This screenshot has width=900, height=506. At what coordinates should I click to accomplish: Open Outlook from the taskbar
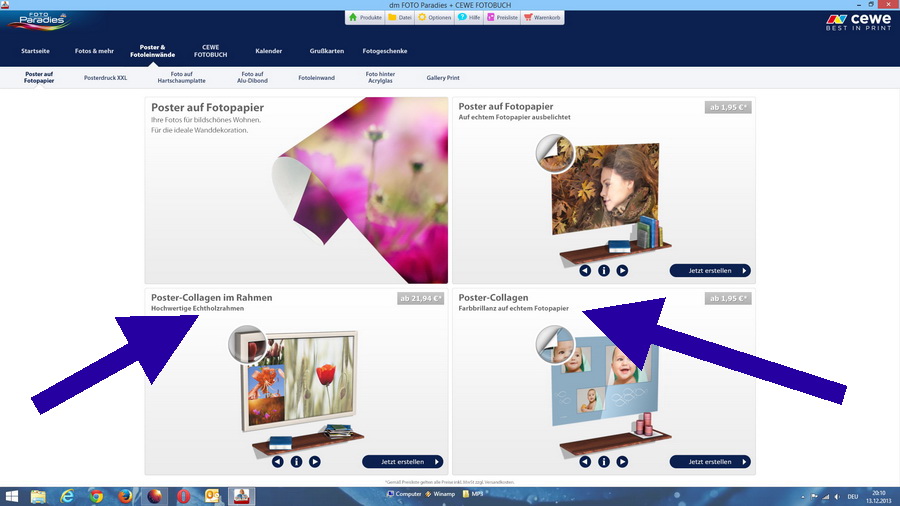click(x=212, y=496)
